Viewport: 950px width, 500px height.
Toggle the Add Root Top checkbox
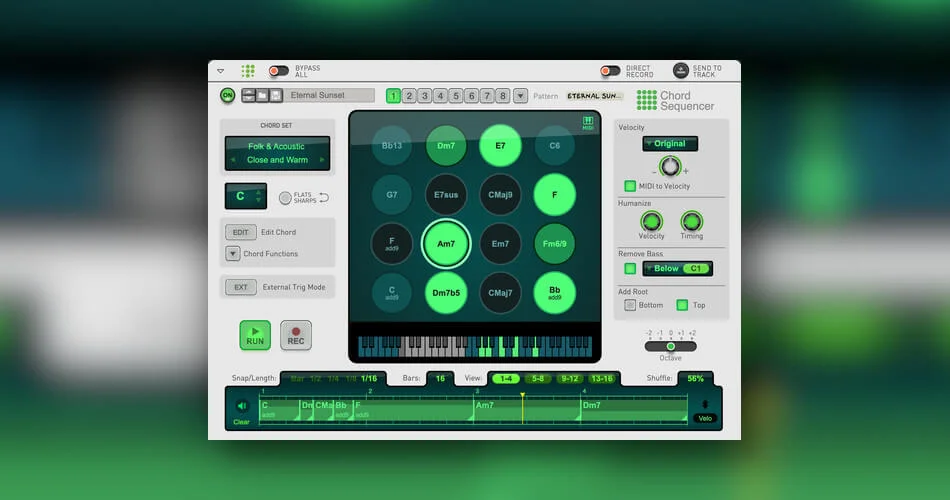pos(682,305)
